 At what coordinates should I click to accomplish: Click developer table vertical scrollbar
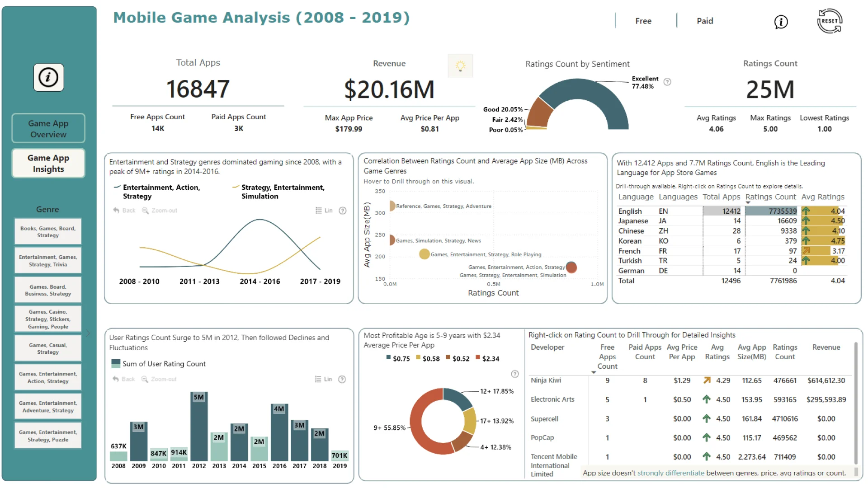tap(855, 404)
